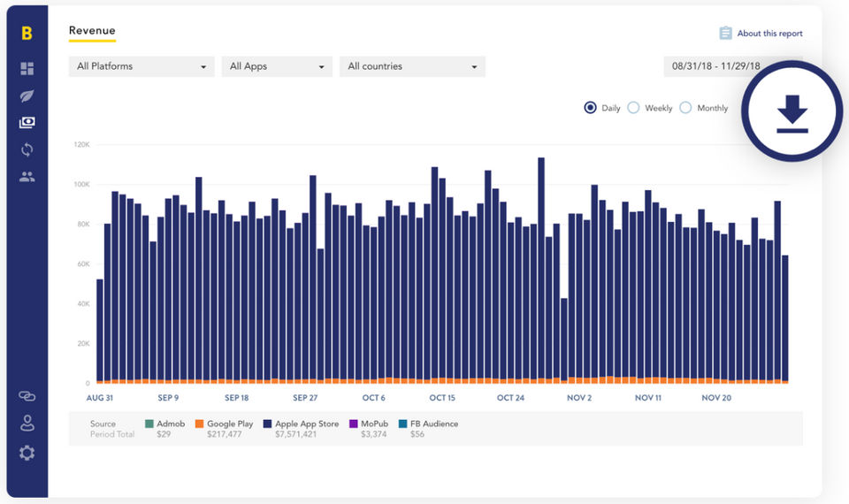Open the dashboard grid icon in sidebar
The image size is (849, 504).
27,68
